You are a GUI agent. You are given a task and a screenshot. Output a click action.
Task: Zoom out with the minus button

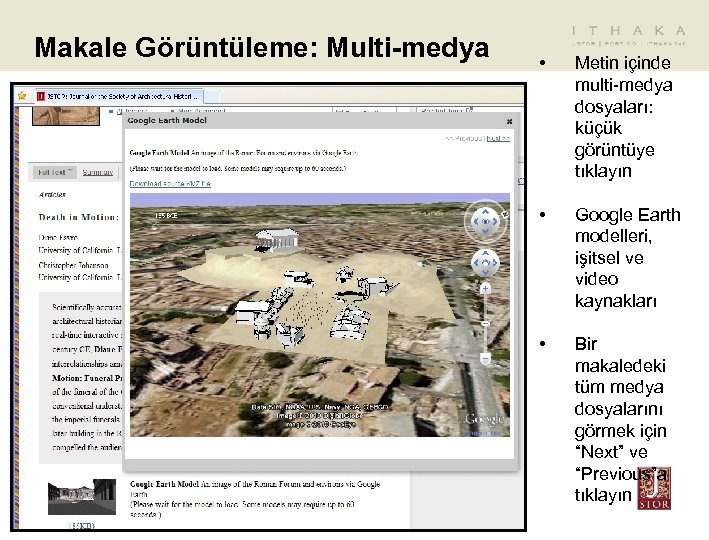pyautogui.click(x=485, y=359)
